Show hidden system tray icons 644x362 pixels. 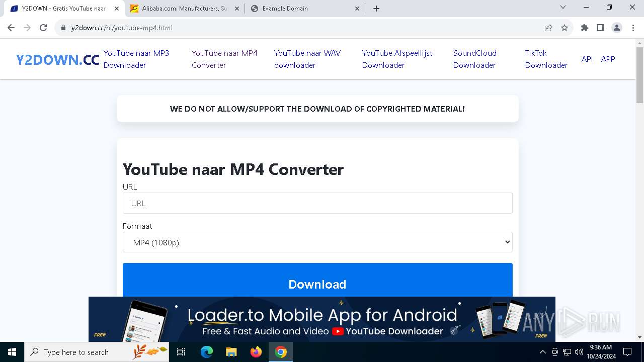542,352
